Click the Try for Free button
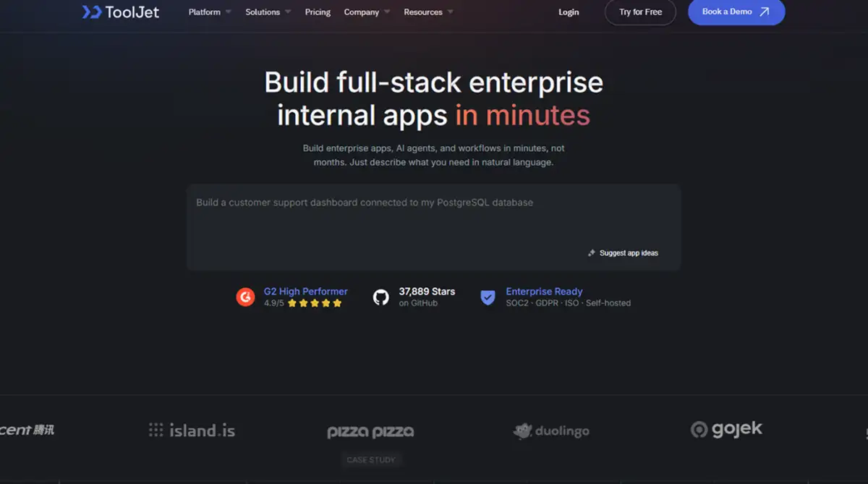 point(640,12)
